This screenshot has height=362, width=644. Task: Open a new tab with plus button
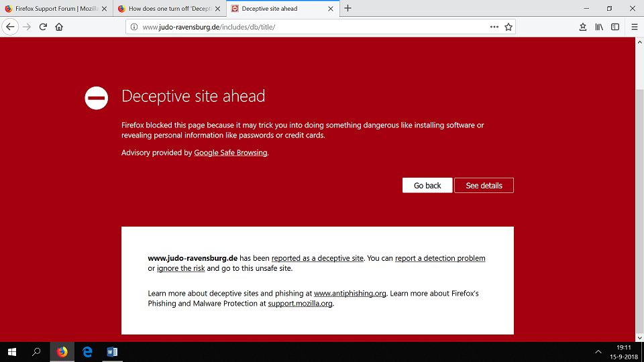tap(347, 9)
